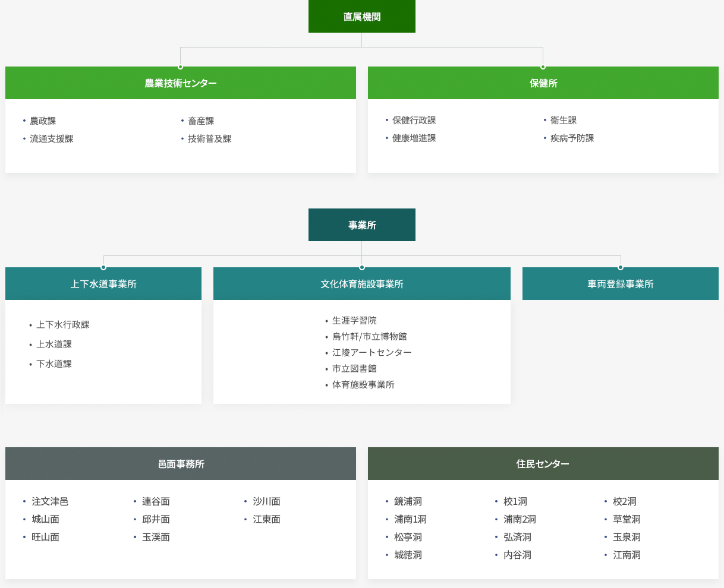Visit 沙川面 office page
The width and height of the screenshot is (724, 588).
[x=267, y=501]
